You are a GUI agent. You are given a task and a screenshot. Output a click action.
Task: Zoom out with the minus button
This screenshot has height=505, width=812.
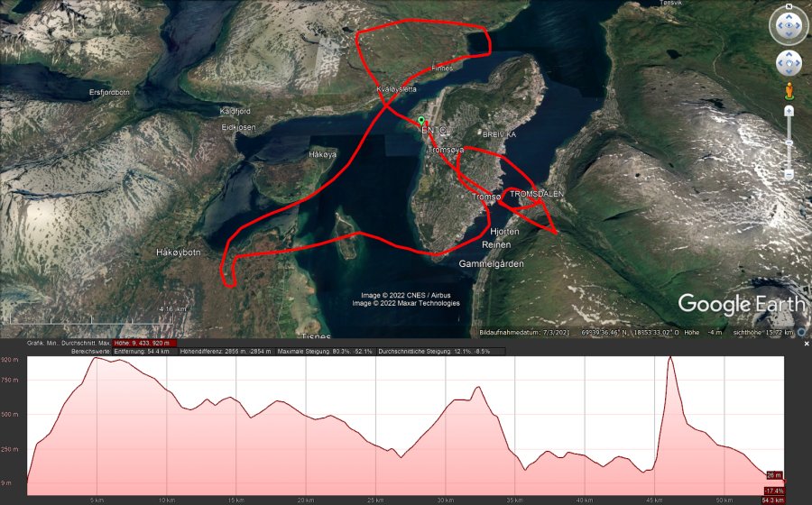coord(789,175)
